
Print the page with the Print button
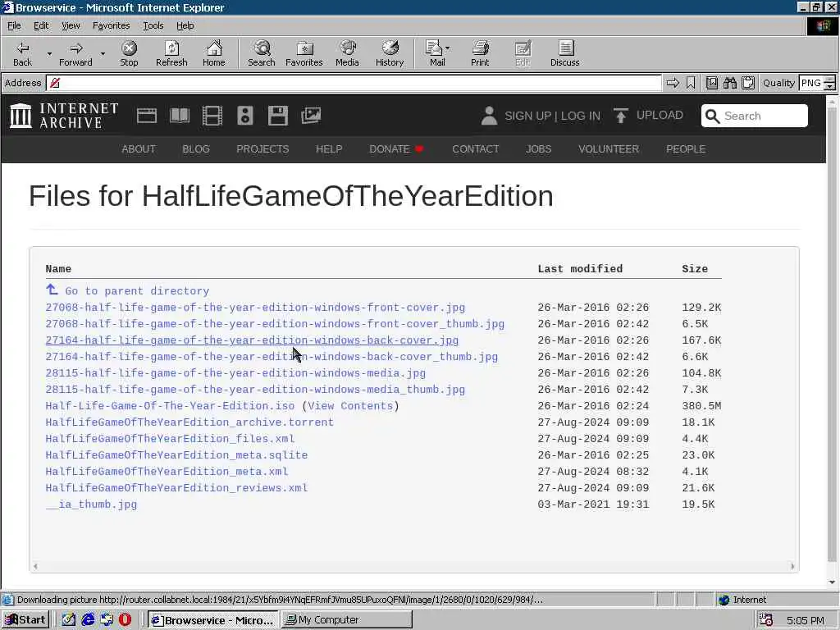(480, 53)
